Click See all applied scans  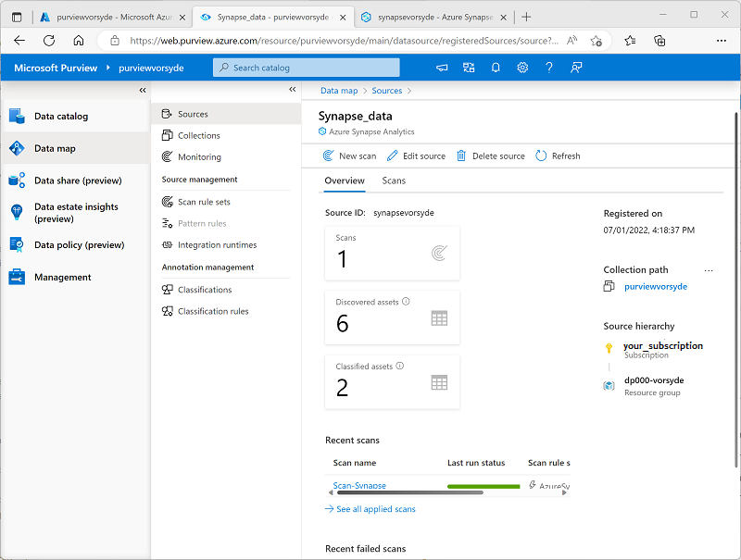tap(370, 509)
